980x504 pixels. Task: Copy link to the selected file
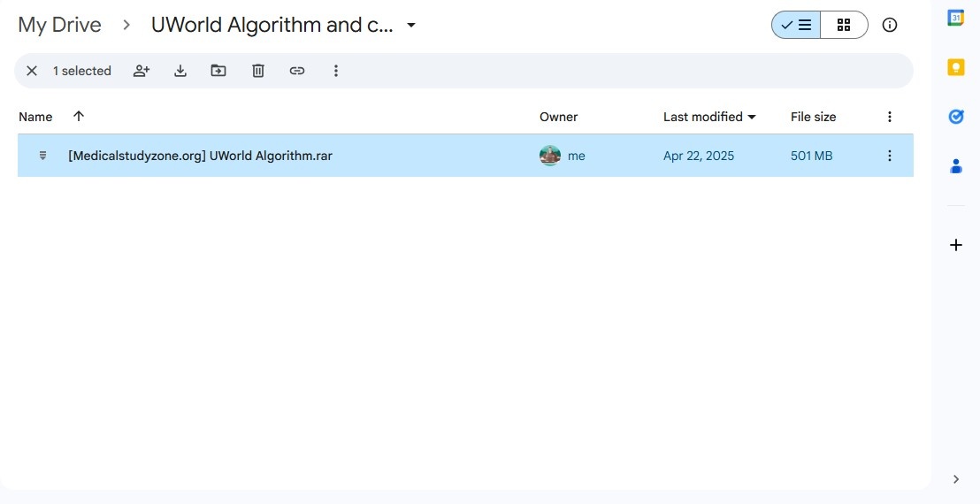(297, 71)
